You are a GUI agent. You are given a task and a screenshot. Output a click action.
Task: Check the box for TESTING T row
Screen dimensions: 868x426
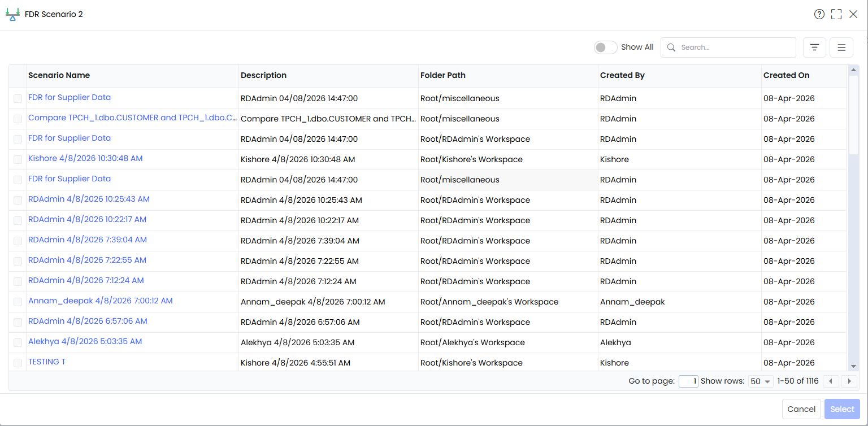tap(18, 363)
